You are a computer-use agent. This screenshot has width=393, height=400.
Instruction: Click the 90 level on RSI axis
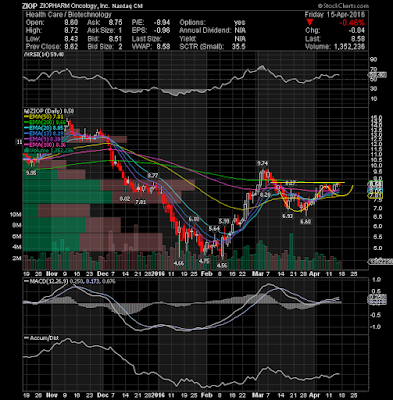tap(373, 59)
